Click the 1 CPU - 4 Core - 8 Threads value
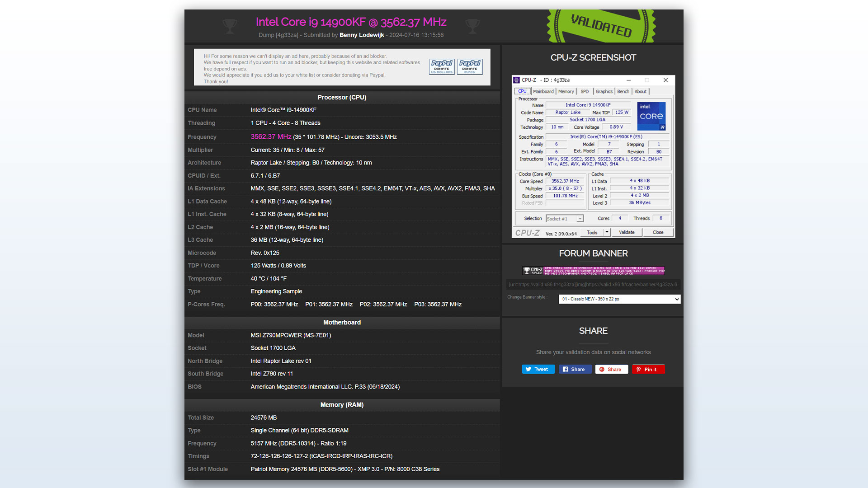 (285, 123)
